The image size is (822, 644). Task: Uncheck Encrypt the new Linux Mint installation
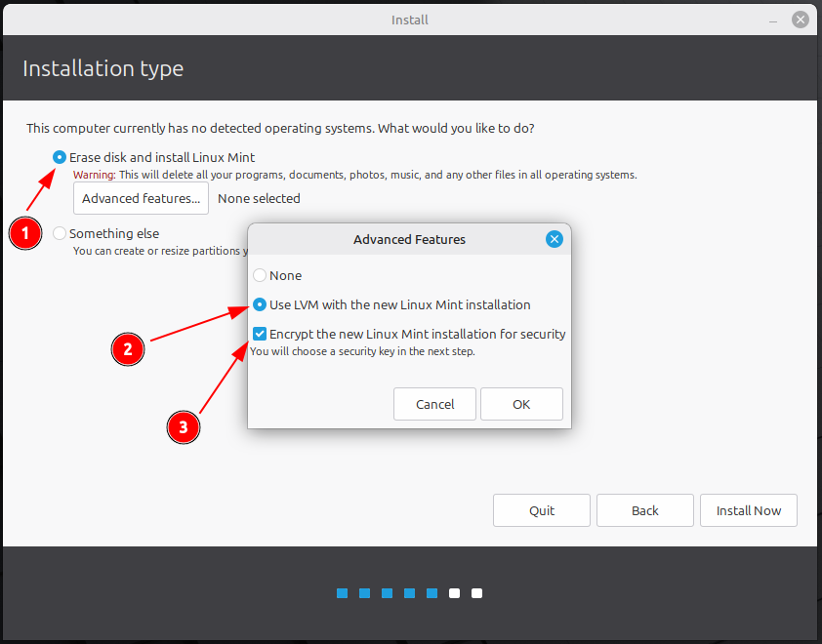point(260,334)
